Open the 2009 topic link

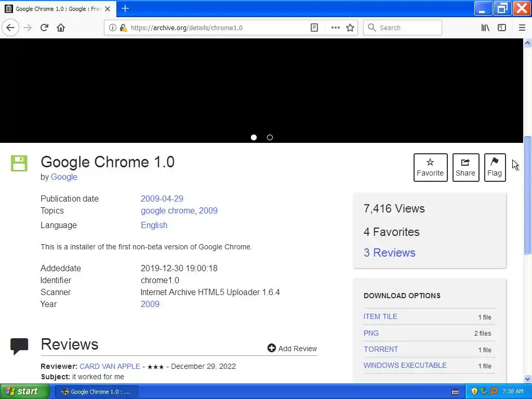click(208, 211)
